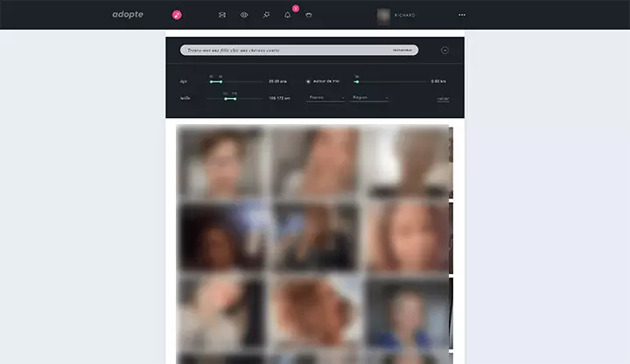Open the third row left profile photo
Screen dimensions: 630x364
(222, 312)
